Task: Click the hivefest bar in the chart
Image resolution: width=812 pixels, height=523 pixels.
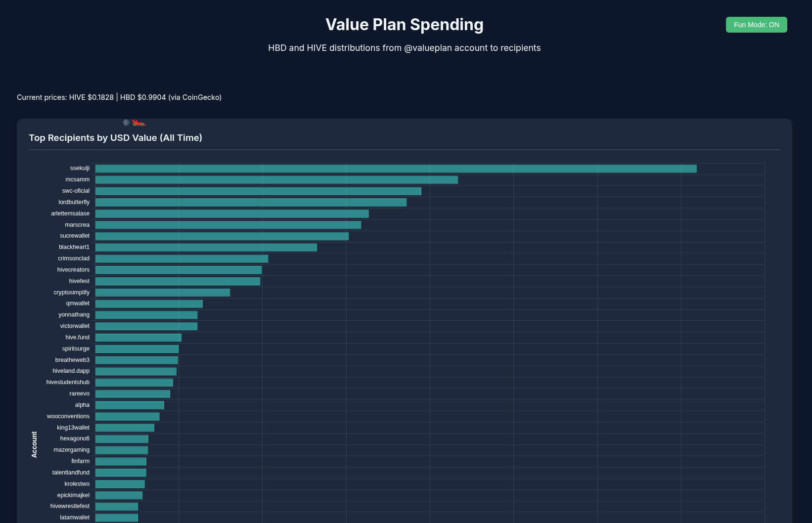Action: point(178,281)
